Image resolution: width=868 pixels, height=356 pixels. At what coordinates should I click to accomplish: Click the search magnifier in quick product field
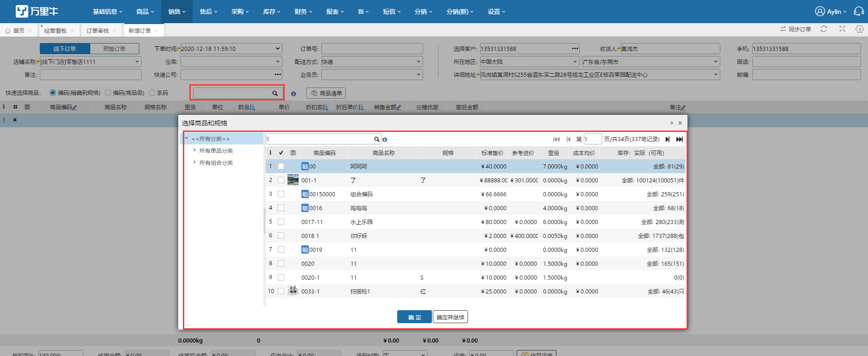(275, 94)
